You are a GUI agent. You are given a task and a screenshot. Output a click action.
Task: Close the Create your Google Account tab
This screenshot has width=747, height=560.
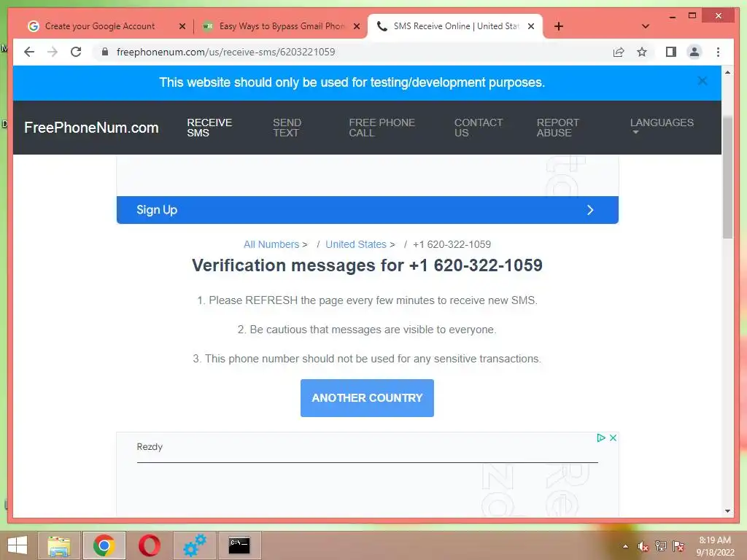click(x=182, y=26)
